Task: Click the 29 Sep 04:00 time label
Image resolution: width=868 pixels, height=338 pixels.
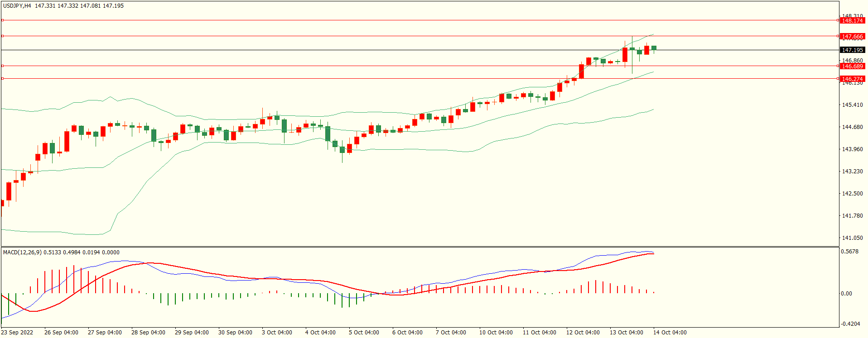Action: 192,332
